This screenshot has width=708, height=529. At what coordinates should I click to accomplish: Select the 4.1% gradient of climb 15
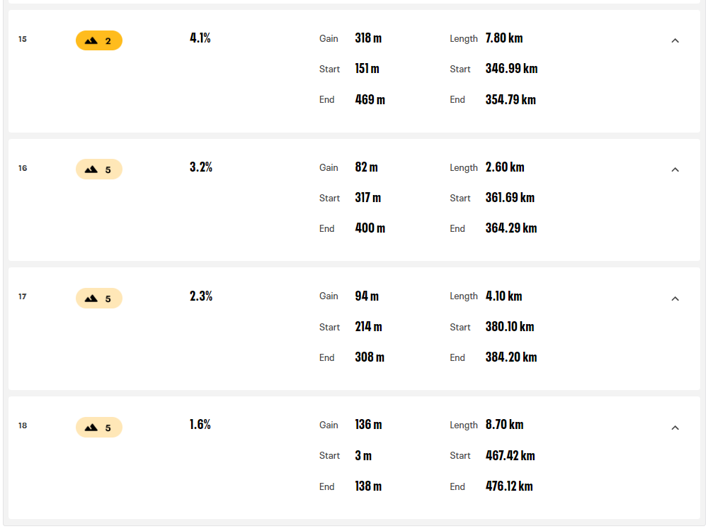tap(200, 38)
